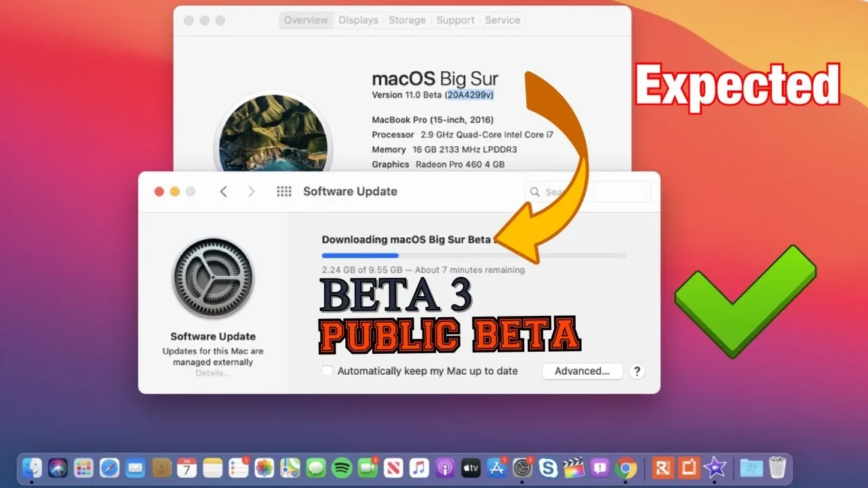
Task: Open Contacts app in the dock
Action: [161, 468]
